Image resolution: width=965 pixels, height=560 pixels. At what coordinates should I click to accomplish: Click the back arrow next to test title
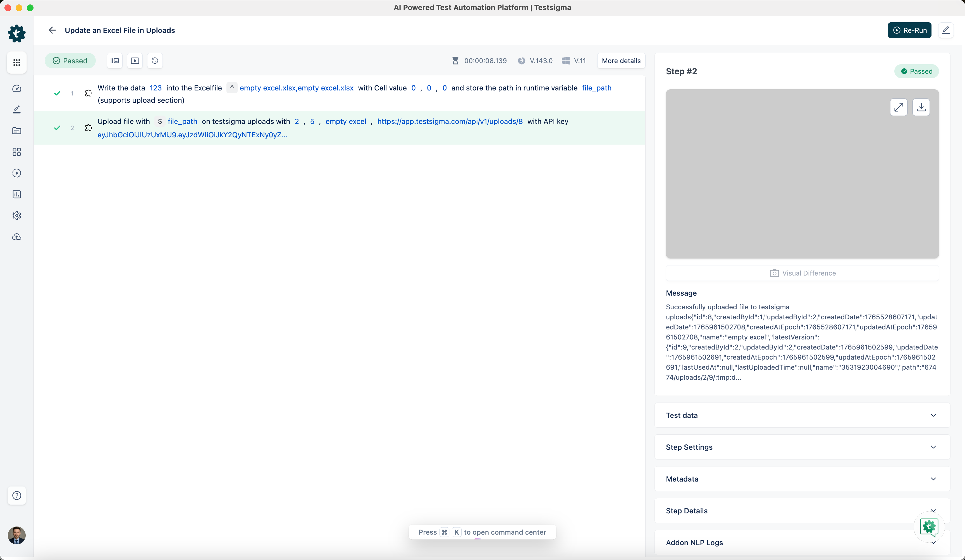(52, 30)
